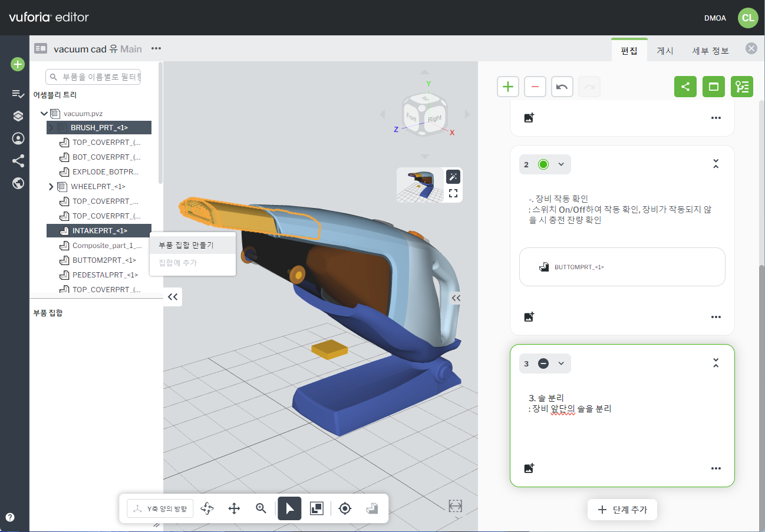Toggle the Y-axis up direction button

[160, 508]
